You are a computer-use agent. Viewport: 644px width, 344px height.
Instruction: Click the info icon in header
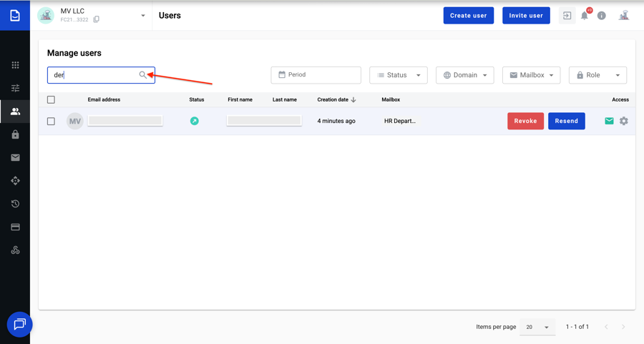[x=602, y=16]
